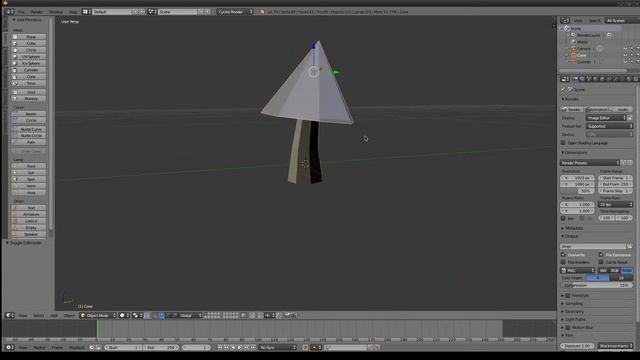Add a Nurbs Curve
640x360 pixels.
point(29,129)
